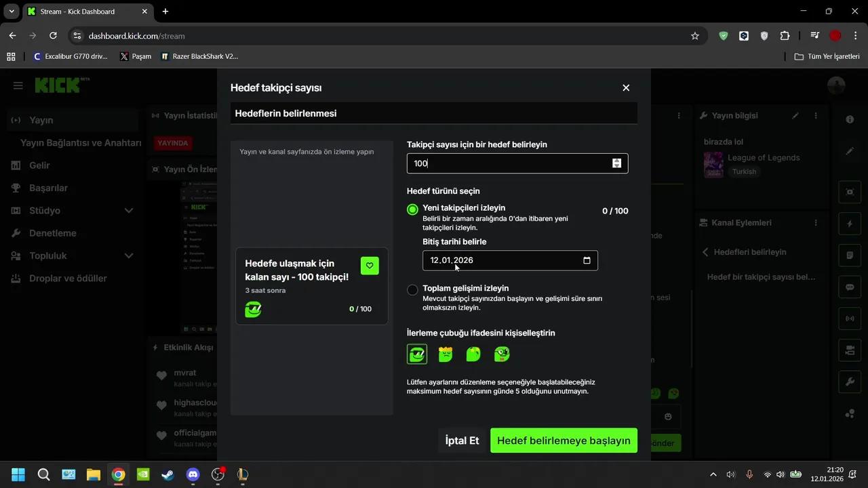Select Toplam gelişimi izleyin radio option
The height and width of the screenshot is (488, 868).
click(412, 290)
